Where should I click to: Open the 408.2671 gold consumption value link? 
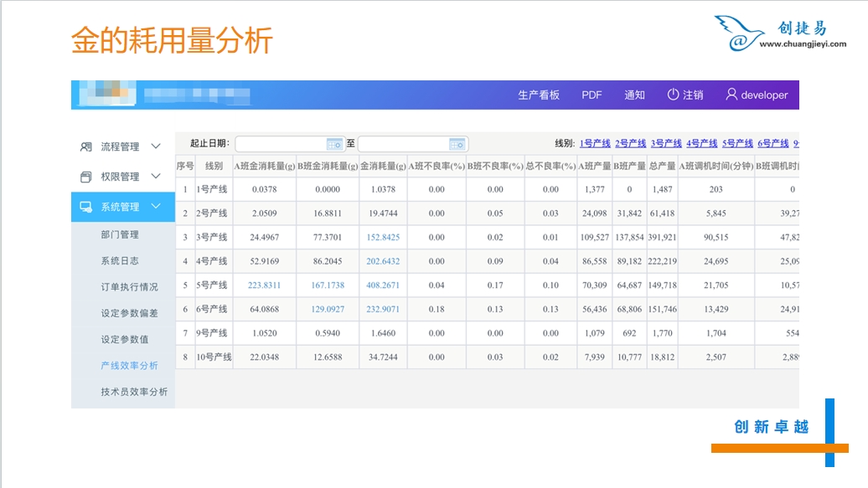pyautogui.click(x=383, y=285)
